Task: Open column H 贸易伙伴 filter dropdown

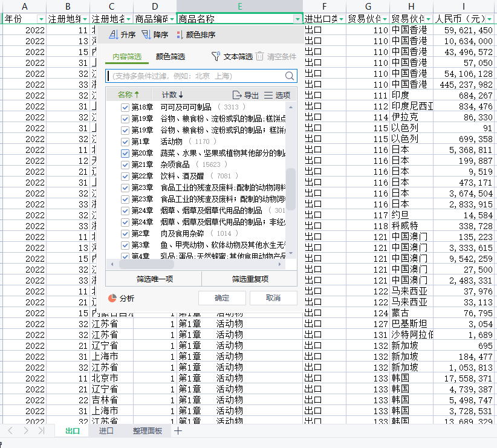Action: click(x=428, y=19)
